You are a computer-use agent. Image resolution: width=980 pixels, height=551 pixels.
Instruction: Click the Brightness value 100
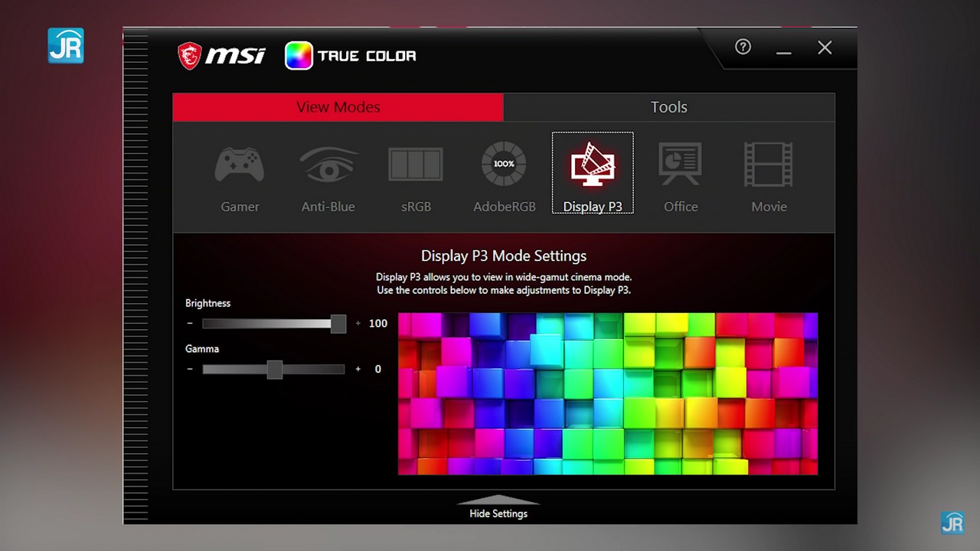[x=378, y=324]
